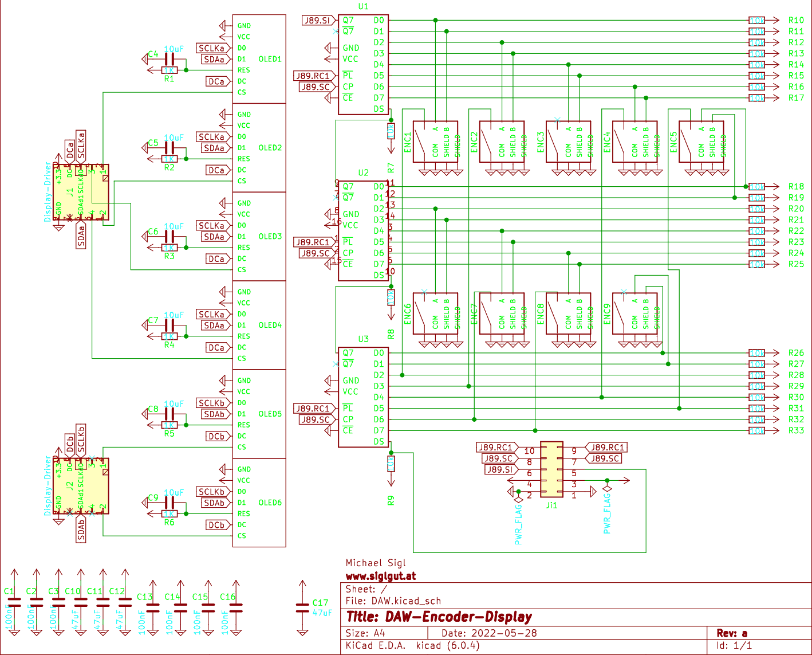The width and height of the screenshot is (812, 655).
Task: Click the ENC9 encoder symbol
Action: pos(634,313)
